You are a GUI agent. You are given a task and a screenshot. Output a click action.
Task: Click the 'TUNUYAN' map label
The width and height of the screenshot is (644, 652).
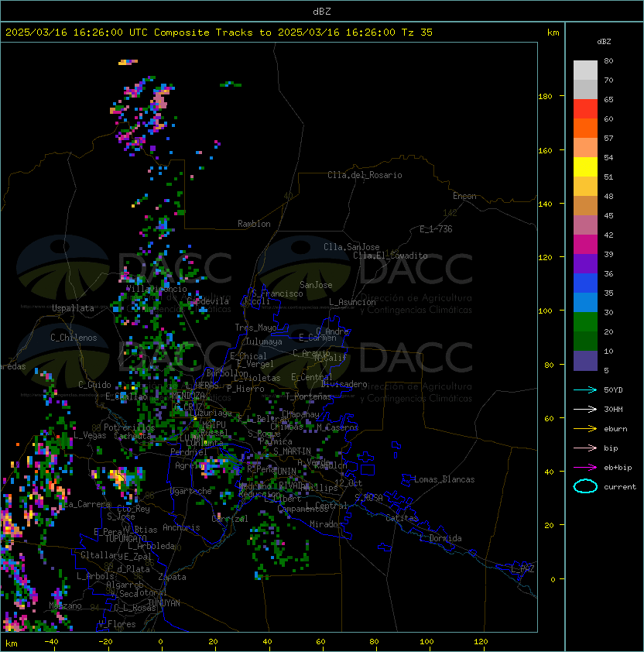pyautogui.click(x=164, y=603)
